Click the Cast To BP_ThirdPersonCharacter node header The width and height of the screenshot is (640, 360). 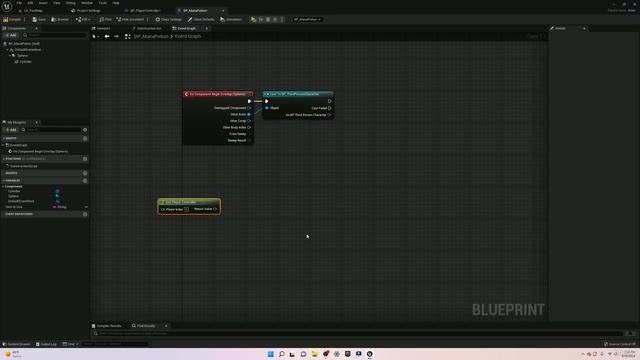[298, 94]
